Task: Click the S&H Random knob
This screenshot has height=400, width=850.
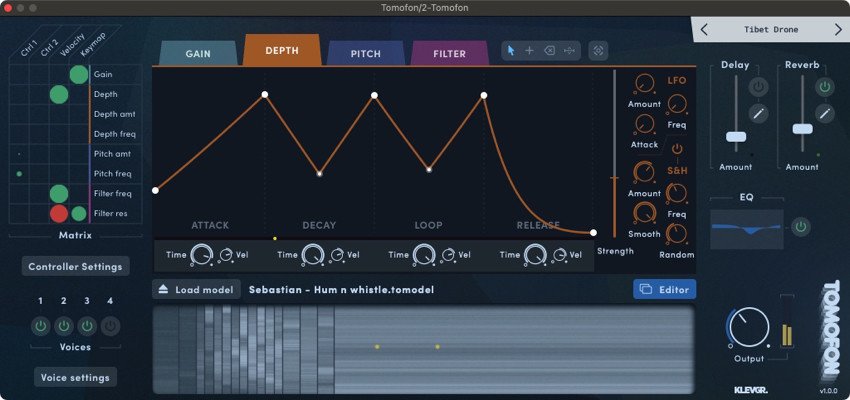Action: click(677, 234)
